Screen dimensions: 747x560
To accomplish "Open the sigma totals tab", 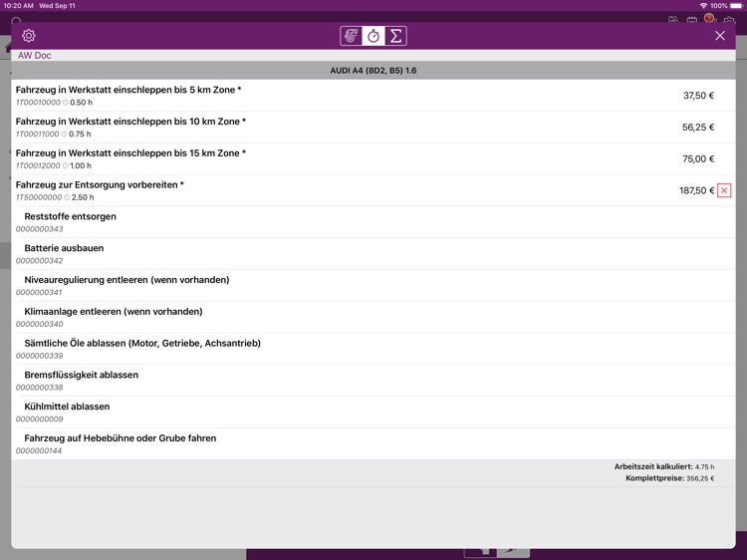I will click(395, 36).
